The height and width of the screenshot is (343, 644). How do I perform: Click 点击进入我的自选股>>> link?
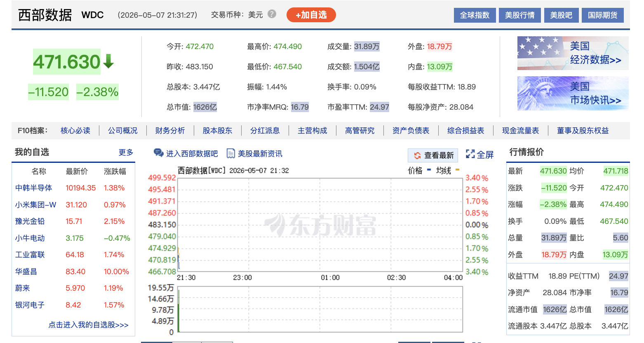(x=89, y=325)
